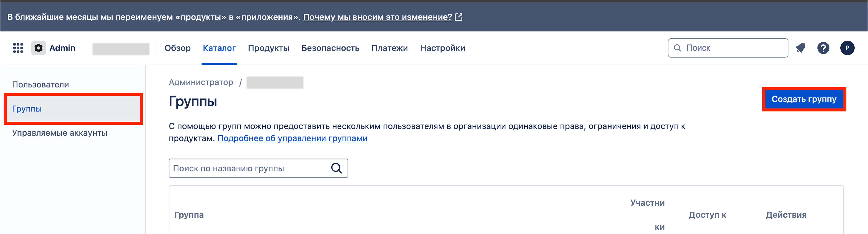The width and height of the screenshot is (868, 234).
Task: Open the Платежи tab
Action: 390,48
